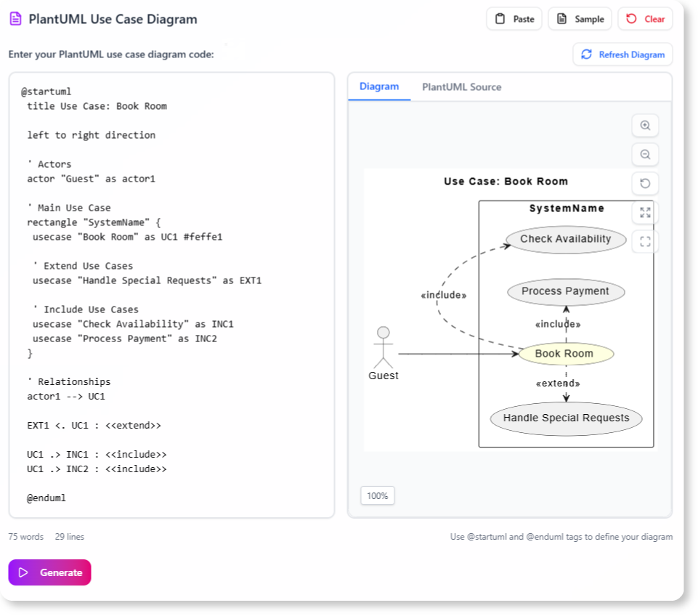Open fullscreen mode via the expand arrows icon
The height and width of the screenshot is (616, 698).
pyautogui.click(x=645, y=212)
